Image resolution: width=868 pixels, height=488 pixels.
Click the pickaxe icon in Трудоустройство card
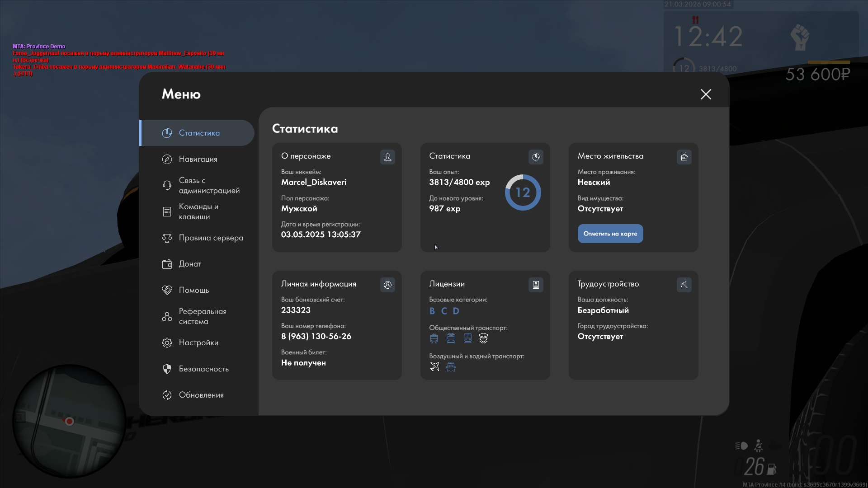(x=684, y=285)
